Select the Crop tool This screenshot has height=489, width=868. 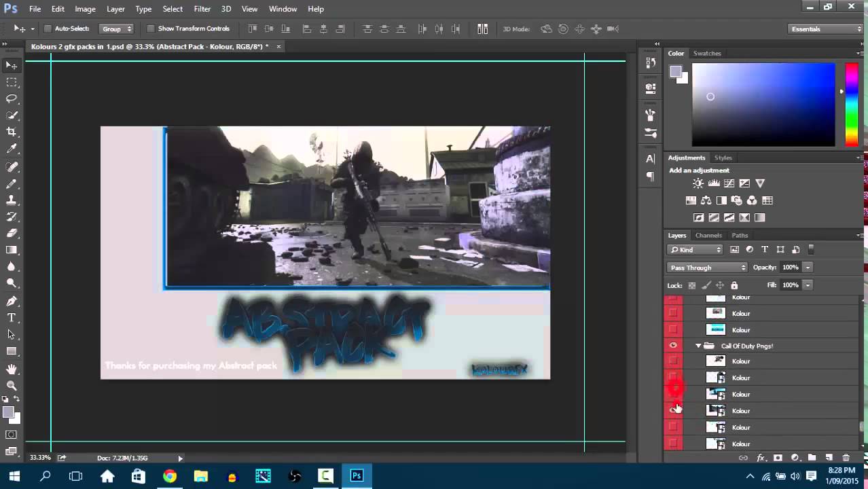click(12, 132)
